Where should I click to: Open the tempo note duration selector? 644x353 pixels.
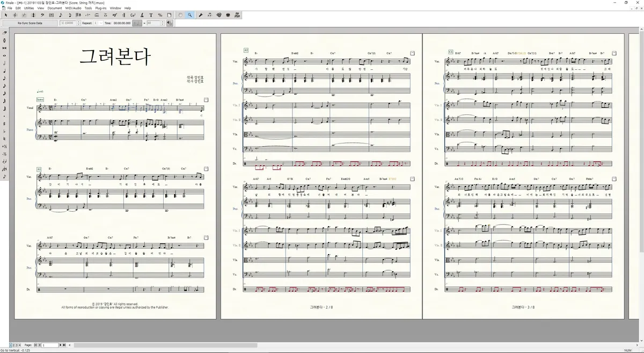(x=138, y=23)
